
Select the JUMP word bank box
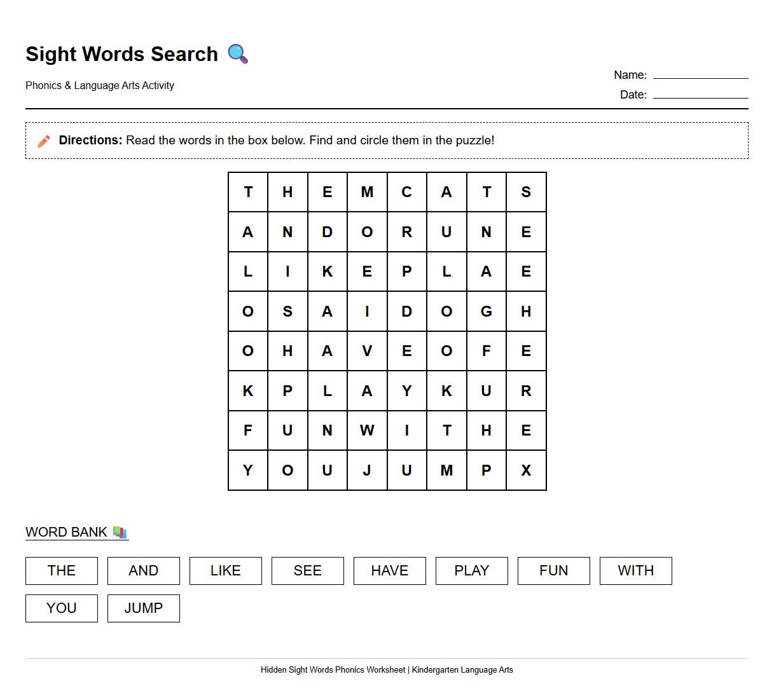click(x=143, y=608)
